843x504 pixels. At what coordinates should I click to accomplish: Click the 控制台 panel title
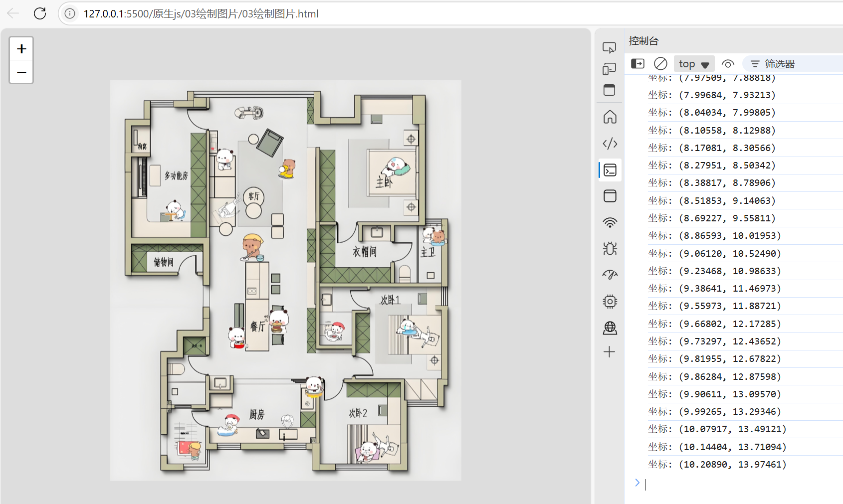(x=643, y=41)
